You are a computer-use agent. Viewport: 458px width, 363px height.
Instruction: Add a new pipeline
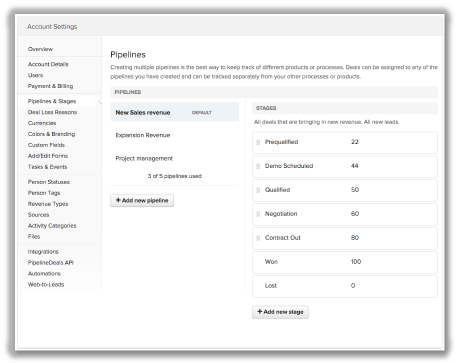click(x=142, y=200)
